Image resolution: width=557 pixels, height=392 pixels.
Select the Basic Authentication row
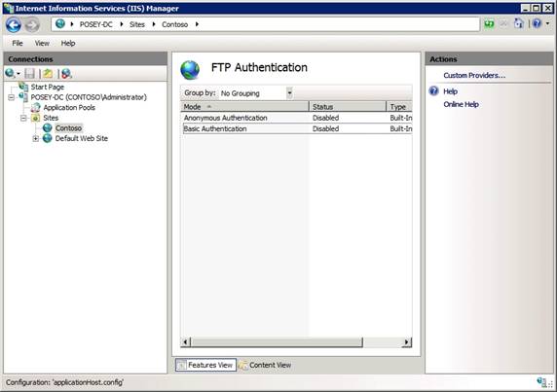(297, 128)
